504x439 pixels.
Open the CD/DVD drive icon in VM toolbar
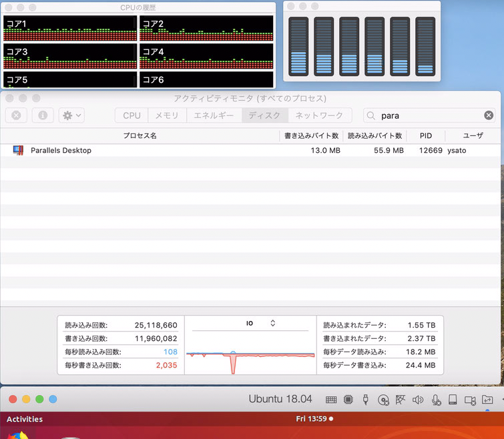tap(383, 400)
